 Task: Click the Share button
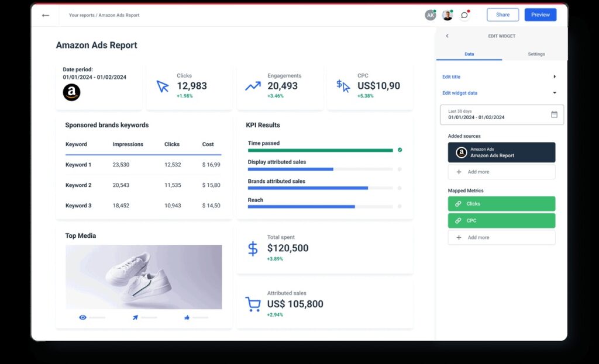click(x=502, y=15)
